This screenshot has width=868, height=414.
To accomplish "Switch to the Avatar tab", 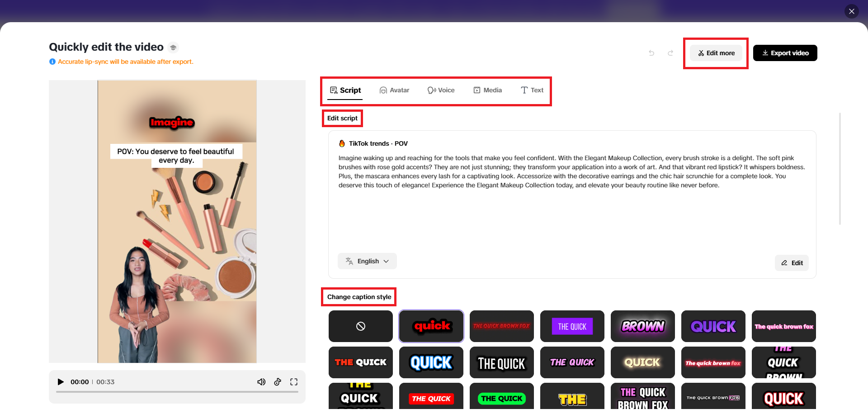I will (x=394, y=90).
